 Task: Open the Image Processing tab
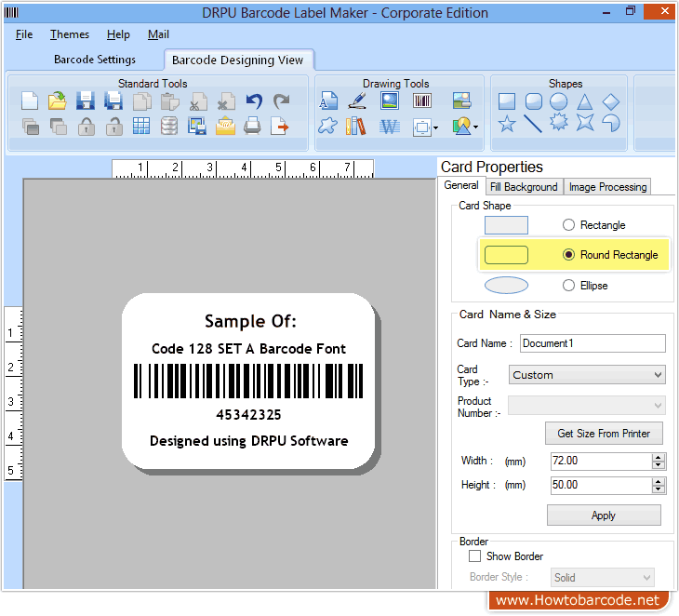click(x=607, y=187)
